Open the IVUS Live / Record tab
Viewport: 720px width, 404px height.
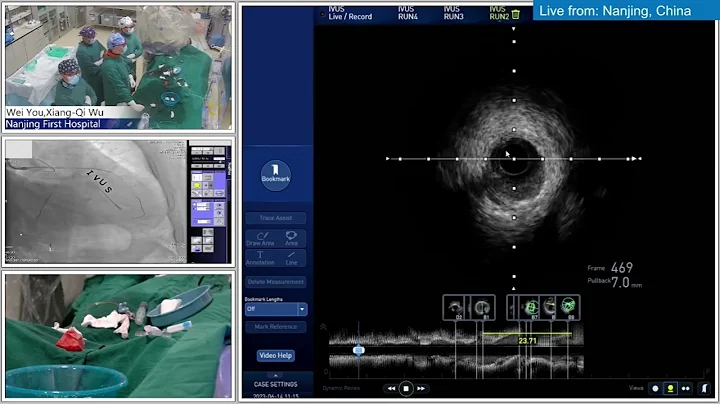pos(350,13)
